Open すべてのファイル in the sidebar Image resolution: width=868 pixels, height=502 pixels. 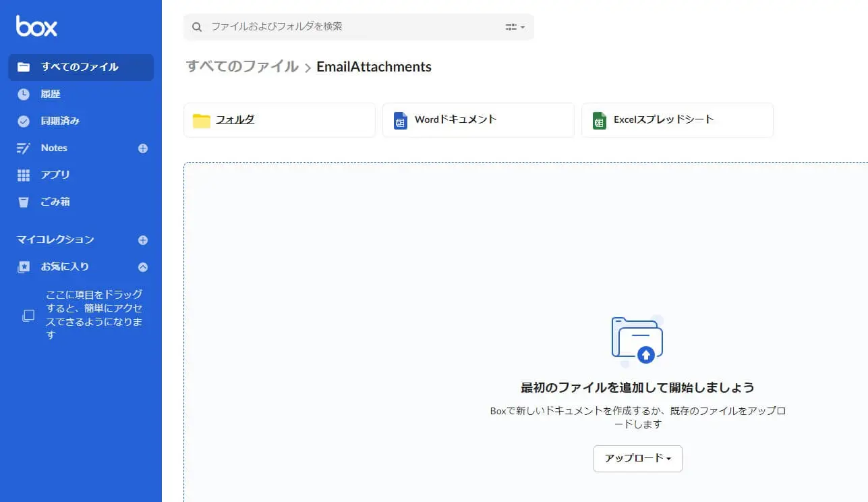[x=81, y=67]
